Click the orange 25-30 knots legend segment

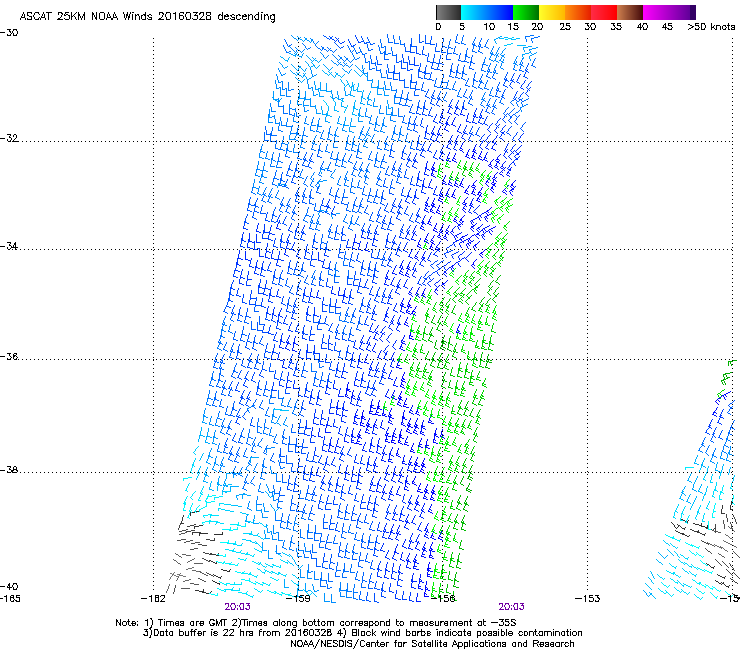point(578,12)
